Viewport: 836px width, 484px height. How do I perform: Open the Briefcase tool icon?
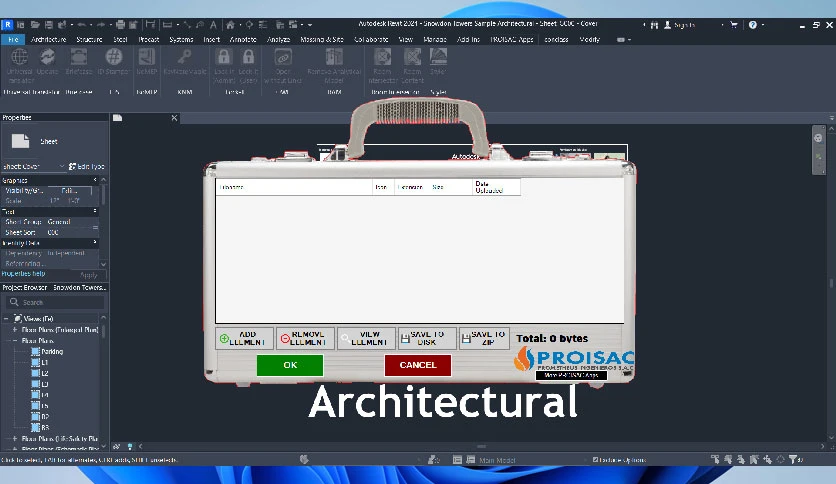78,57
